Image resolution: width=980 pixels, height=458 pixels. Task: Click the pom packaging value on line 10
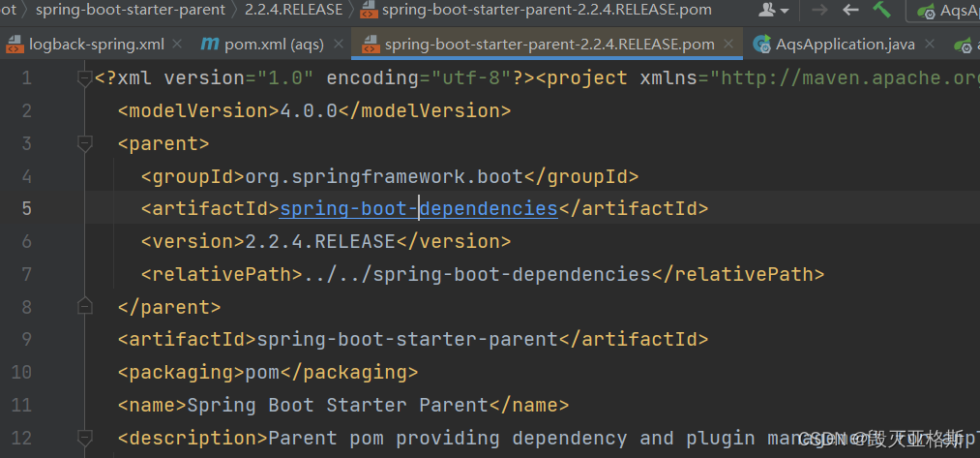[x=262, y=372]
